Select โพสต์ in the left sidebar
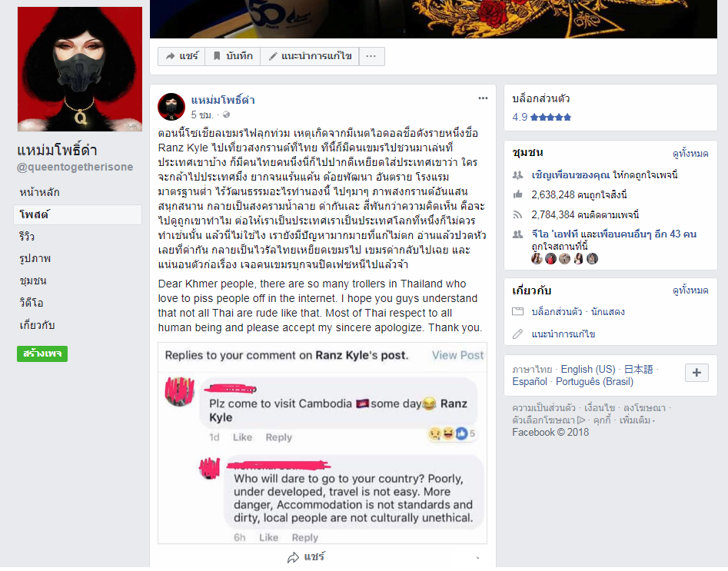 pos(78,214)
